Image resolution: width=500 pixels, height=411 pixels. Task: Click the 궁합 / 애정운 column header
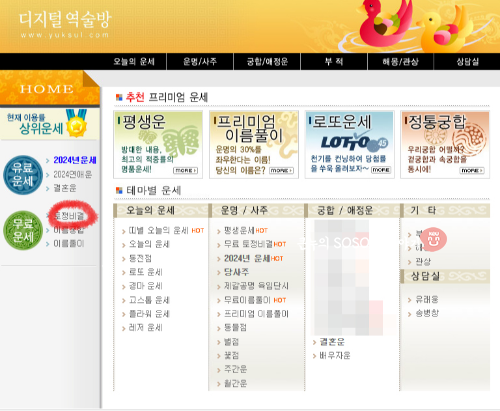[352, 210]
